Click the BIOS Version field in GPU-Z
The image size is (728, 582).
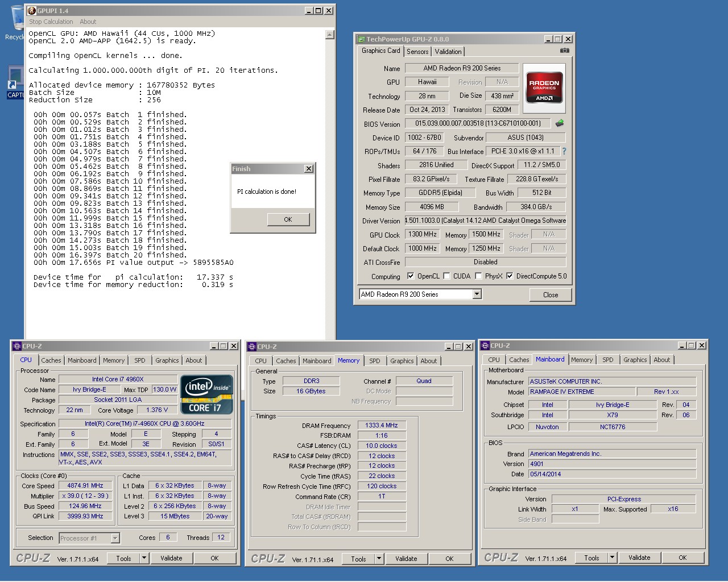(x=477, y=123)
